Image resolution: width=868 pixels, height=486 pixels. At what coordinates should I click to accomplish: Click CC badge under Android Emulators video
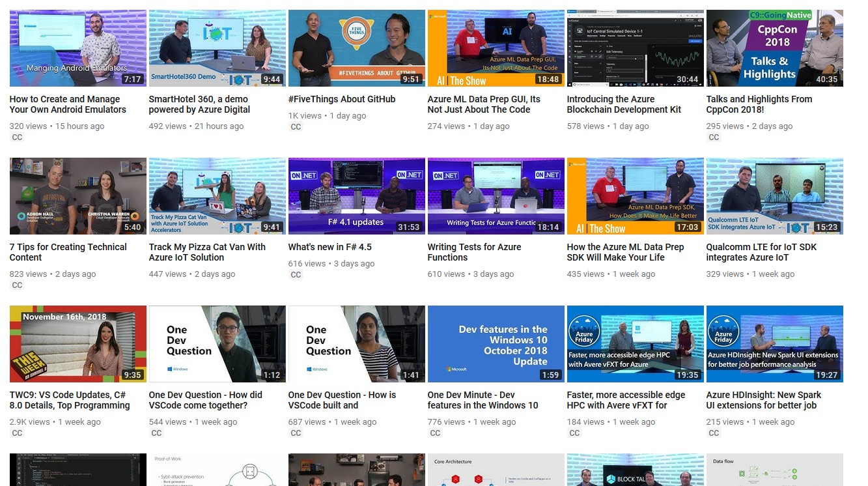click(x=17, y=137)
